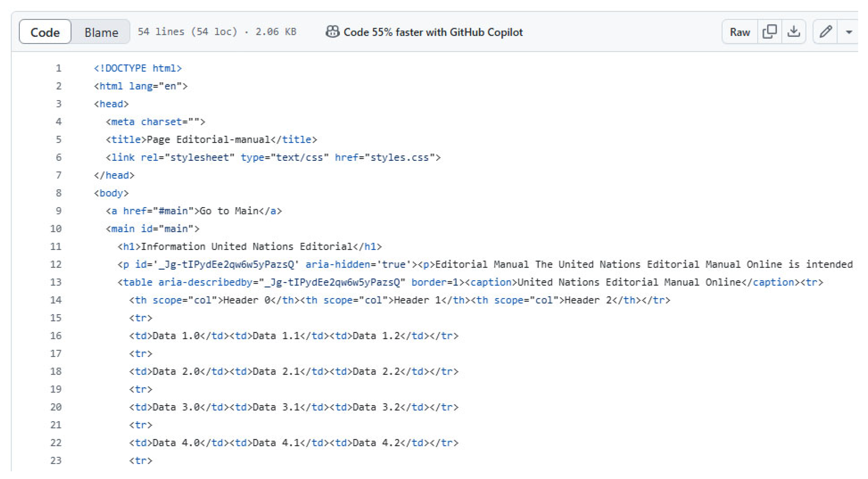Image resolution: width=868 pixels, height=479 pixels.
Task: Select line number 8 body tag
Action: 58,193
